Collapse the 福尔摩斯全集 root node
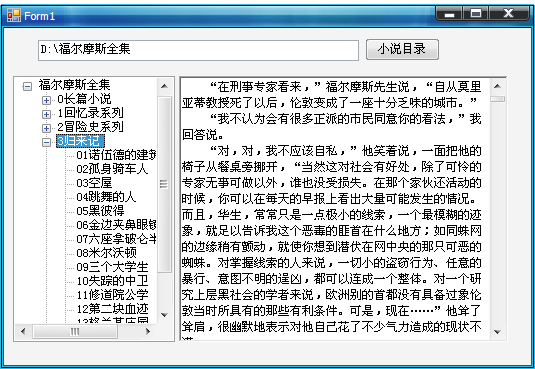Screen dimensions: 535x369 click(x=27, y=86)
